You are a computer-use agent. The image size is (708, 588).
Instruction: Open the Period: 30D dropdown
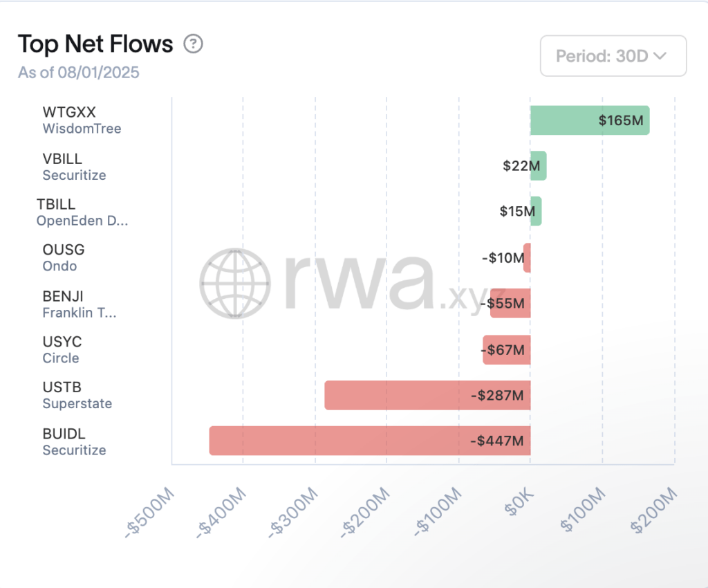(613, 56)
